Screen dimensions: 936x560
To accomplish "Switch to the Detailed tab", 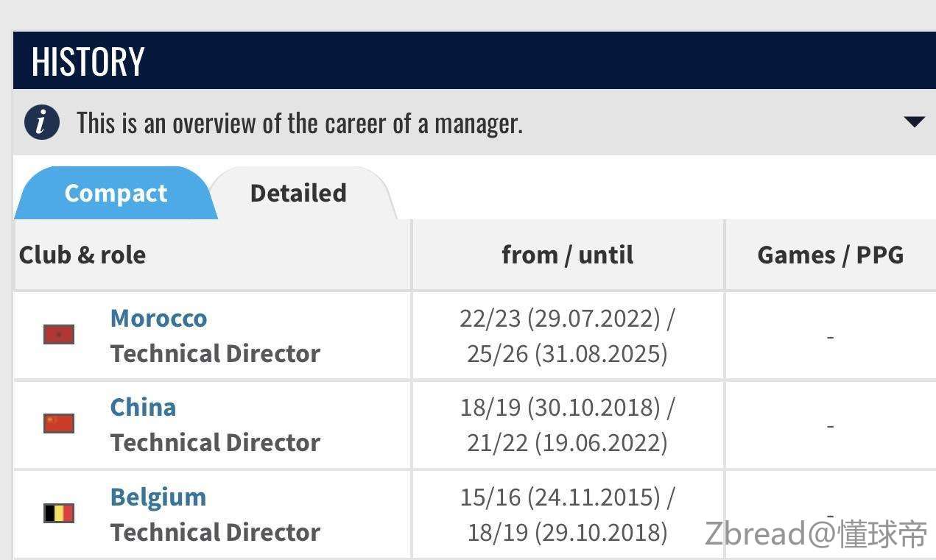I will click(x=298, y=194).
